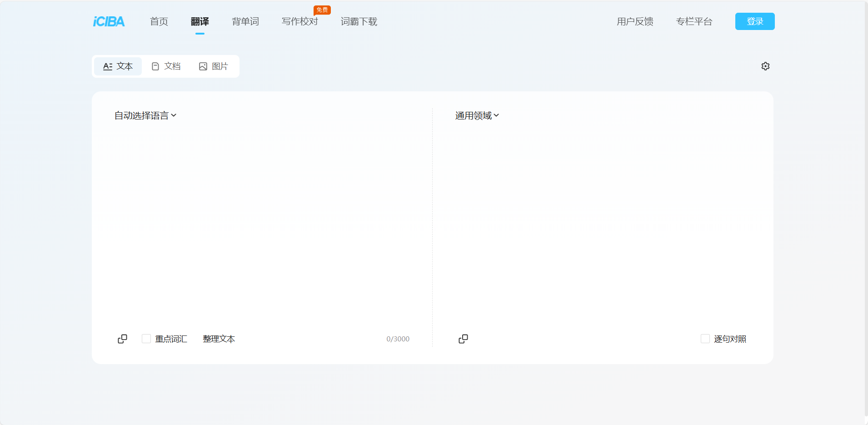This screenshot has width=868, height=425.
Task: Click the 整理文本 button
Action: [x=219, y=339]
